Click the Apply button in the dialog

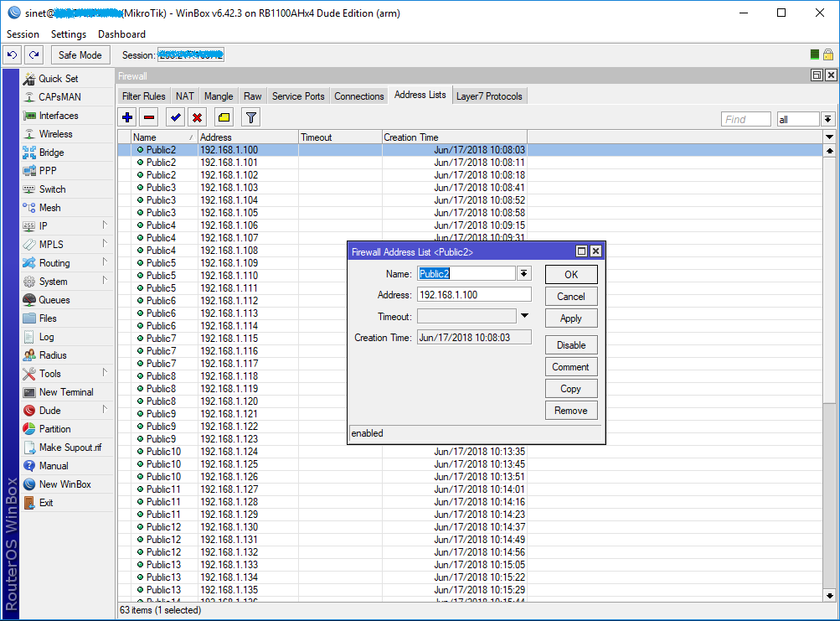tap(570, 318)
